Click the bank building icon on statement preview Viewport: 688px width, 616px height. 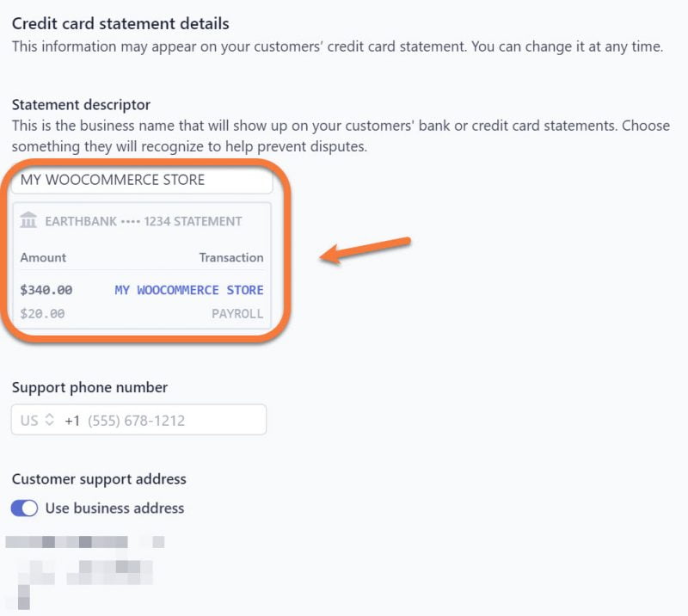[30, 220]
